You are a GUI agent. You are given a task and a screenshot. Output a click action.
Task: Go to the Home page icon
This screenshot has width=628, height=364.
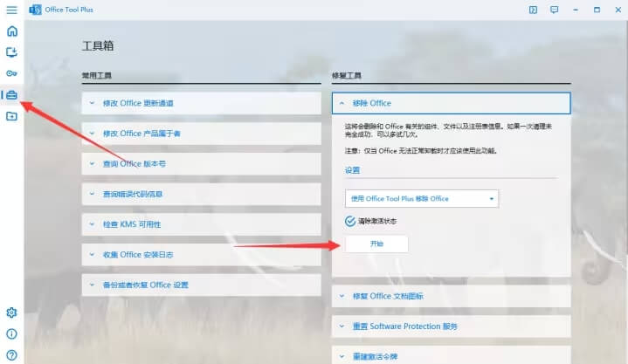tap(12, 31)
